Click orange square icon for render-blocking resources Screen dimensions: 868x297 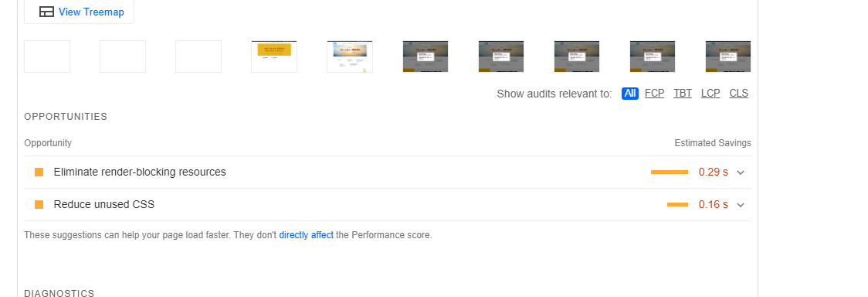(39, 172)
